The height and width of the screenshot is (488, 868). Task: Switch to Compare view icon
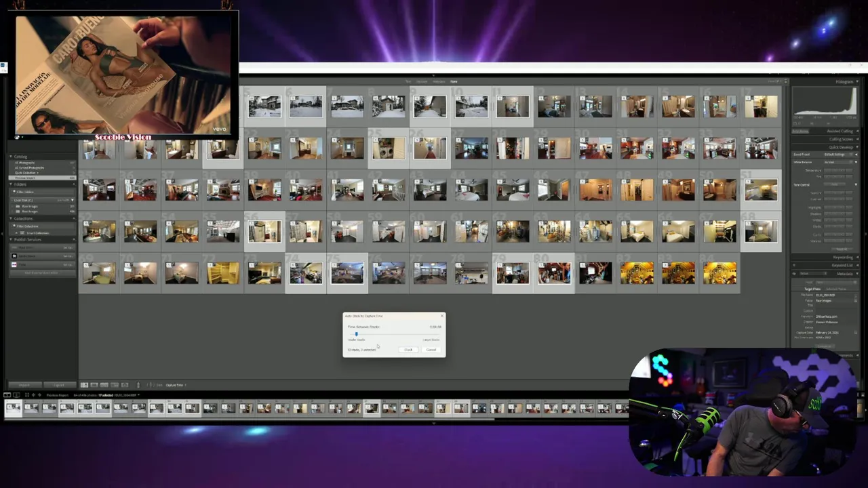coord(104,385)
